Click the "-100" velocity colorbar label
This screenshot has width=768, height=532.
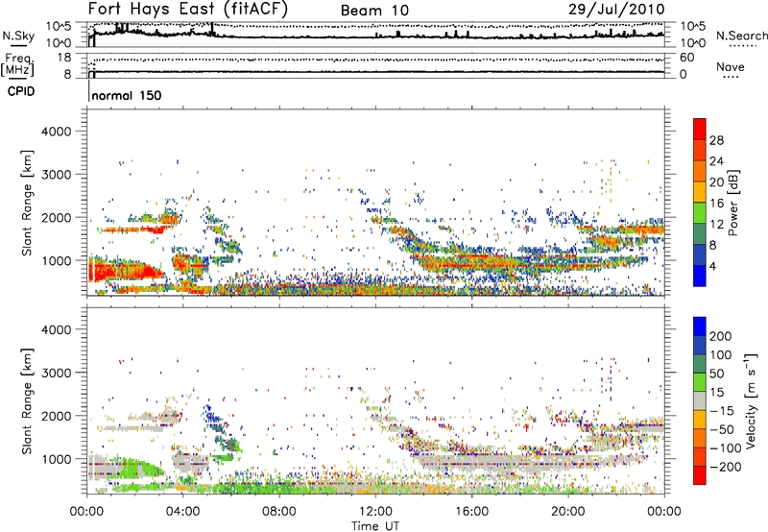coord(726,448)
